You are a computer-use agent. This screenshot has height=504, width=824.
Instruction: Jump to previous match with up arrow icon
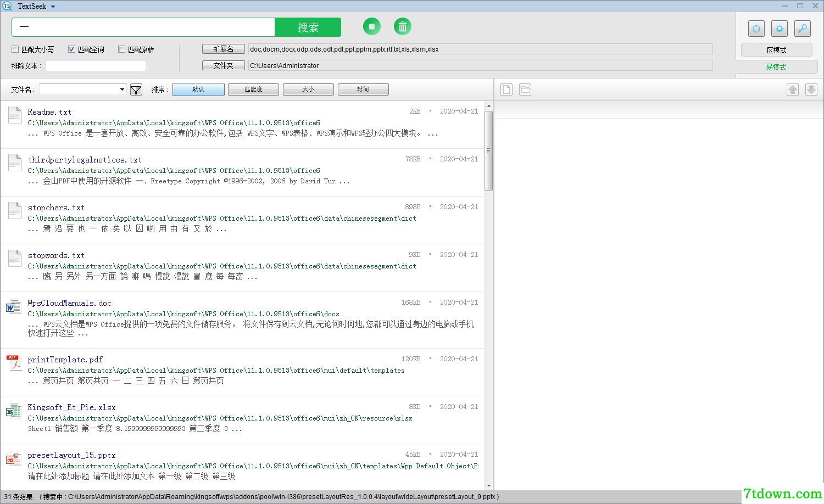[793, 89]
